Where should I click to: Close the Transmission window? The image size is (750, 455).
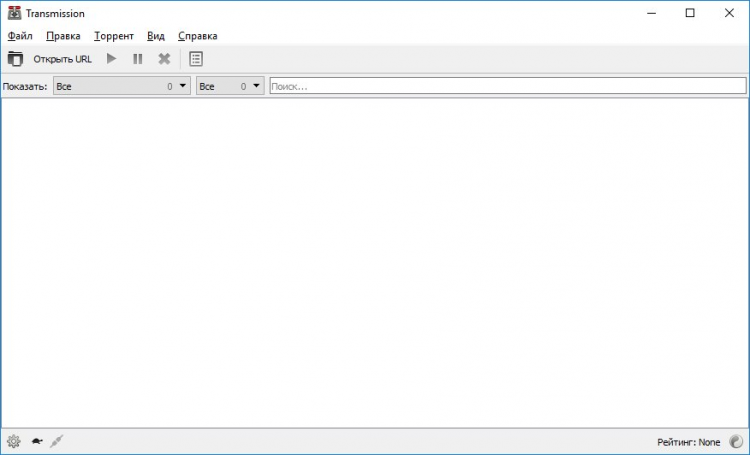tap(729, 13)
